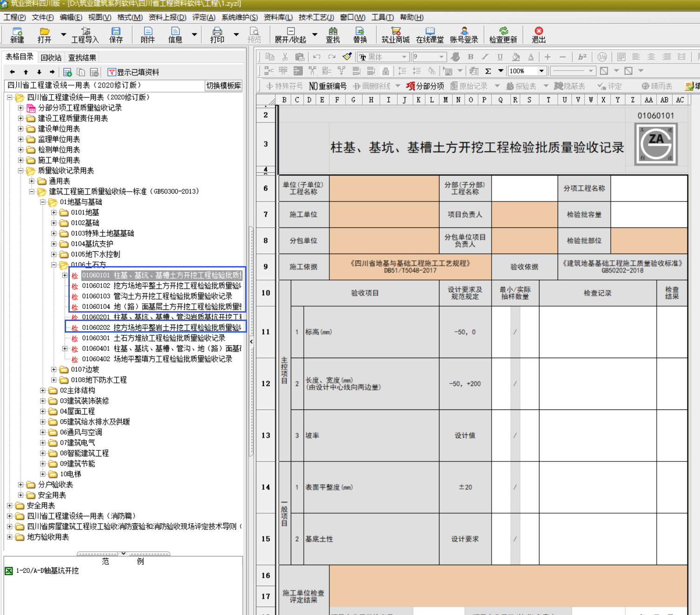Click the cut scissors icon

click(285, 57)
